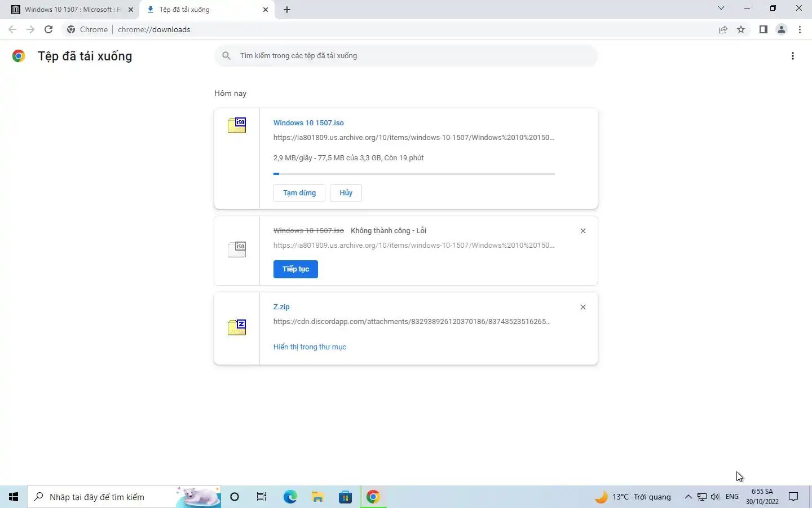Open Task View on the taskbar
The height and width of the screenshot is (508, 812).
[262, 497]
